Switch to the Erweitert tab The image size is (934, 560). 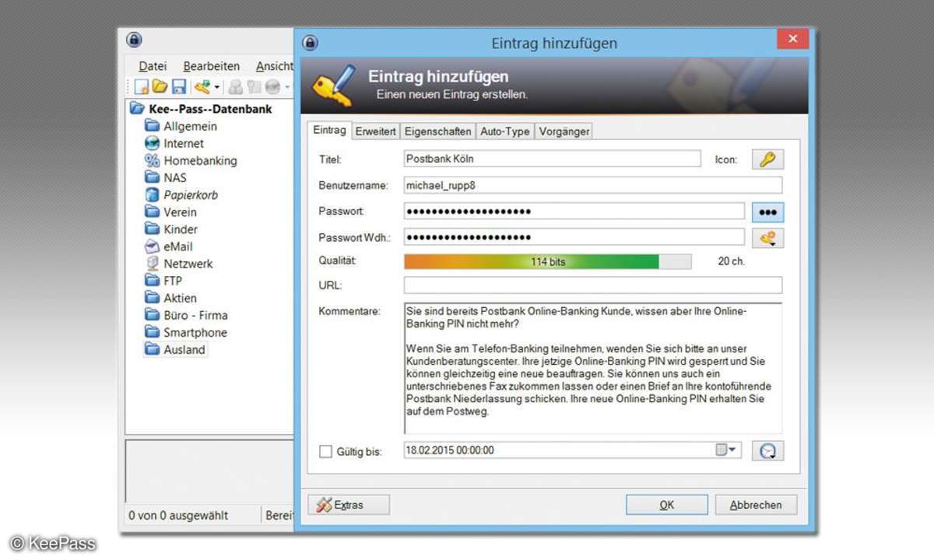[x=376, y=131]
